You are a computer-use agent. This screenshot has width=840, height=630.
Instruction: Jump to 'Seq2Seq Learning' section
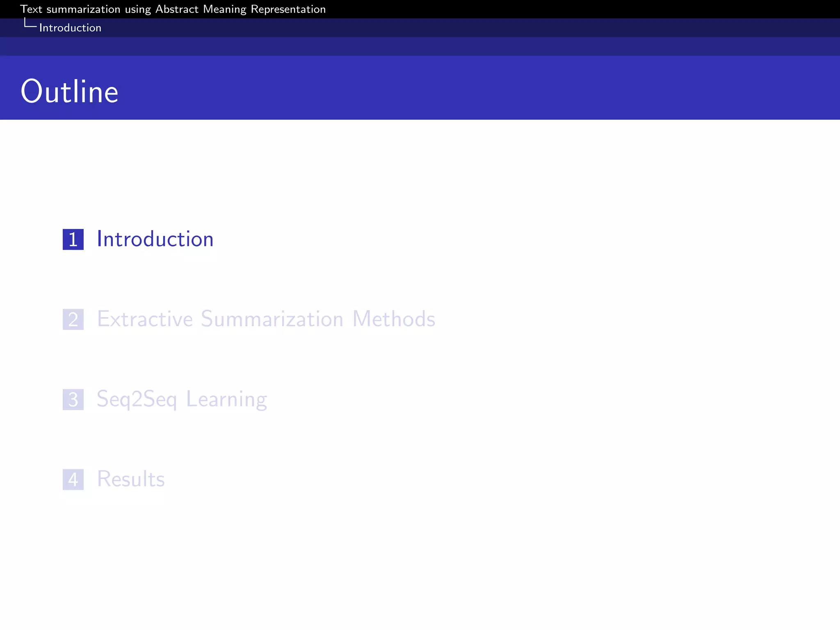click(182, 399)
